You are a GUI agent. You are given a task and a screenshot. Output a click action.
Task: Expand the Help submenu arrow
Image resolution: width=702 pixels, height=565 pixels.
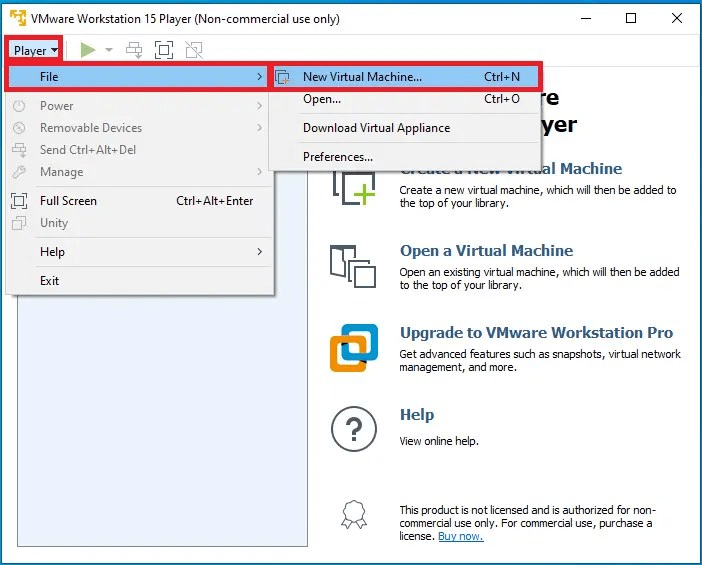[x=260, y=252]
